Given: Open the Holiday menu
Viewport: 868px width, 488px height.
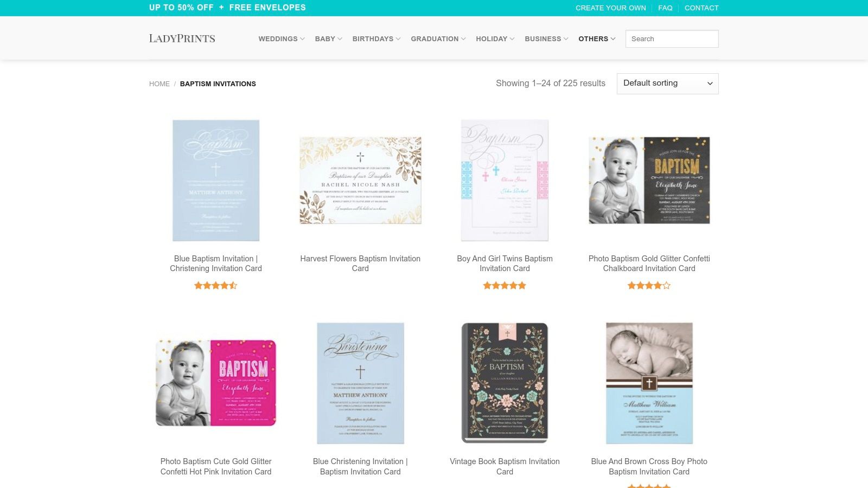Looking at the screenshot, I should (495, 39).
